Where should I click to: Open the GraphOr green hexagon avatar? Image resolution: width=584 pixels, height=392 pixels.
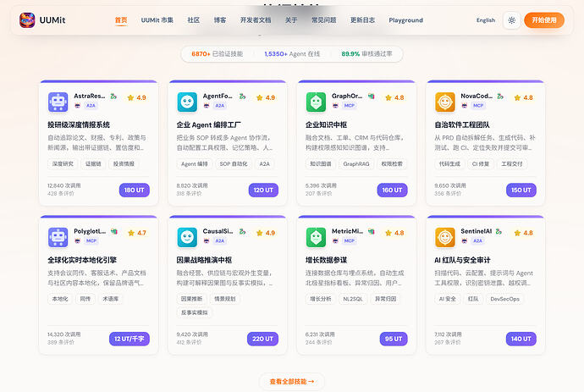(316, 102)
